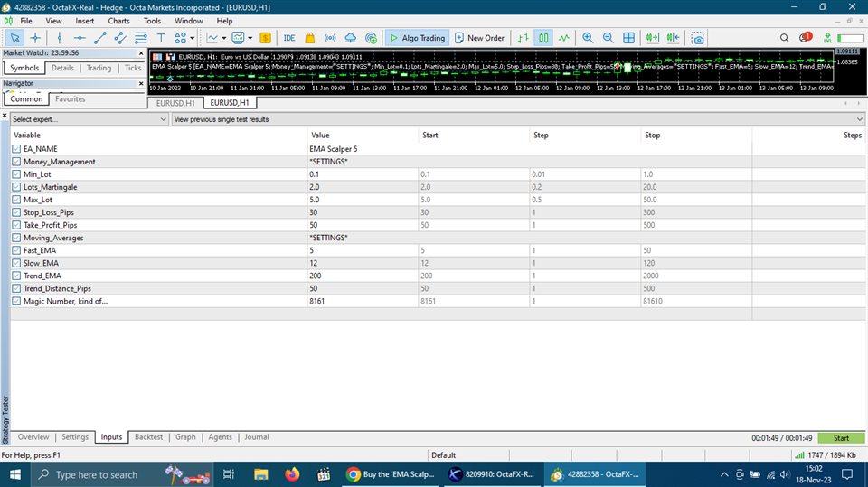Screen dimensions: 868x487
Task: Zoom out the chart
Action: (608, 38)
